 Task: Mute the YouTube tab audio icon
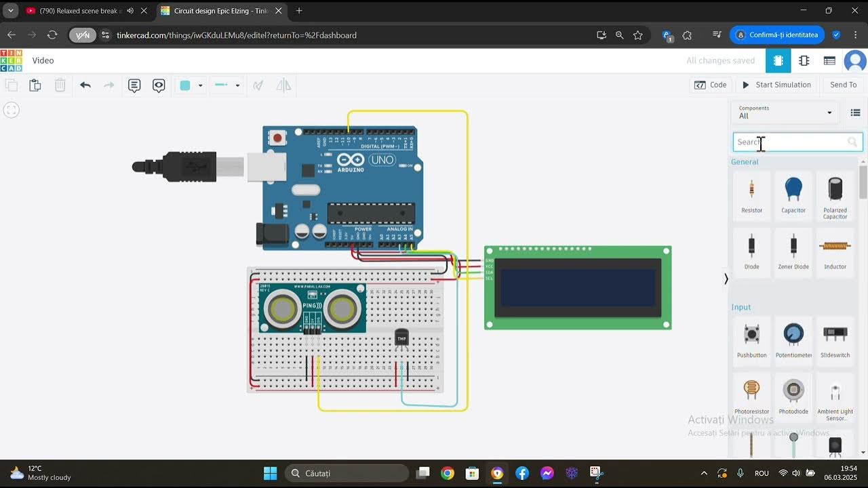pos(130,11)
